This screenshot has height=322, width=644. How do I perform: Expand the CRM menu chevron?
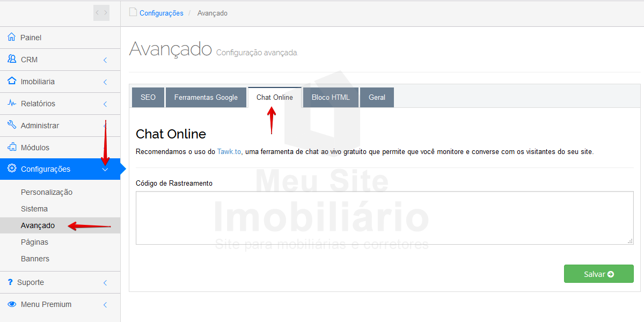(105, 60)
